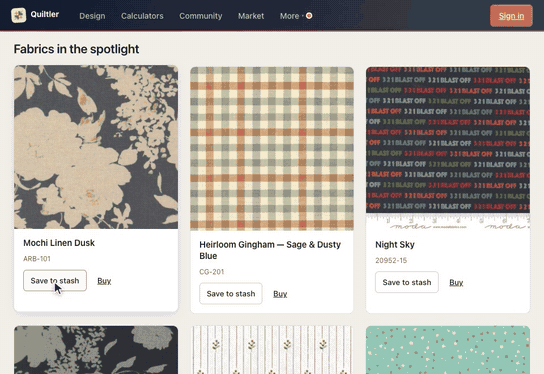Select the CG-201 product code
Viewport: 544px width, 374px height.
click(212, 272)
